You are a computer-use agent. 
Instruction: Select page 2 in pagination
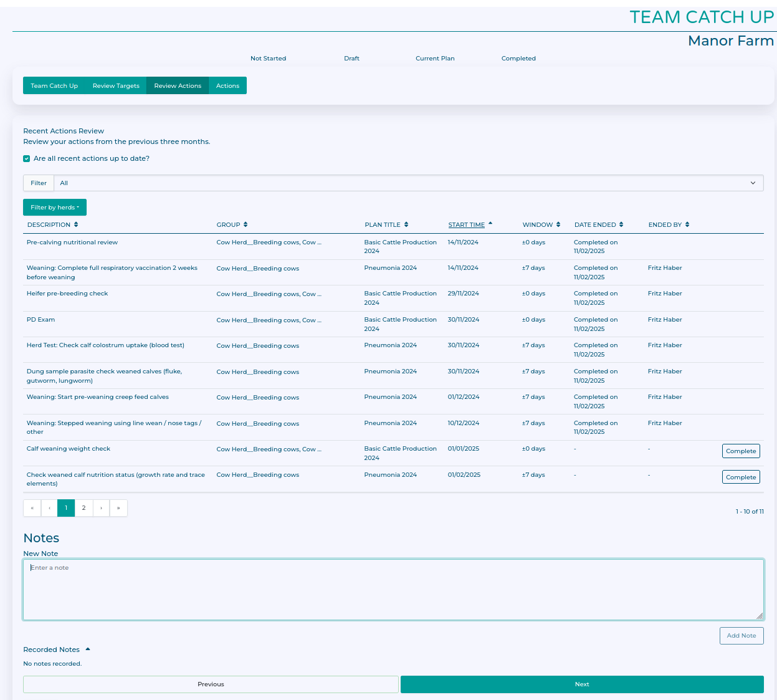coord(83,508)
